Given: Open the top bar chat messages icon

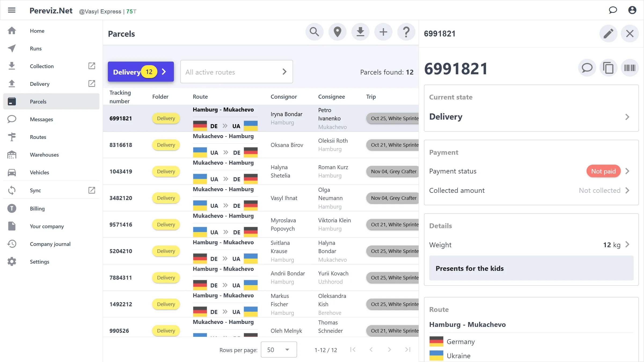Looking at the screenshot, I should pyautogui.click(x=613, y=10).
